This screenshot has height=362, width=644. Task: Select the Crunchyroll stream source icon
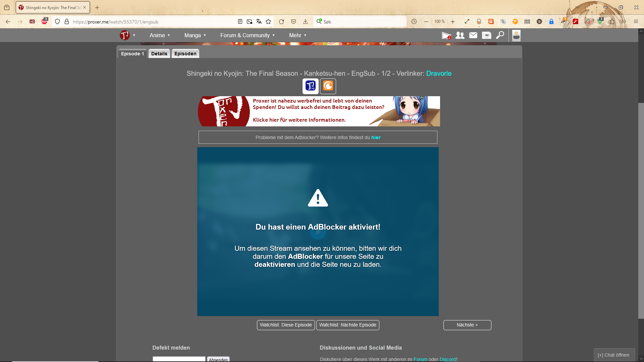point(328,86)
